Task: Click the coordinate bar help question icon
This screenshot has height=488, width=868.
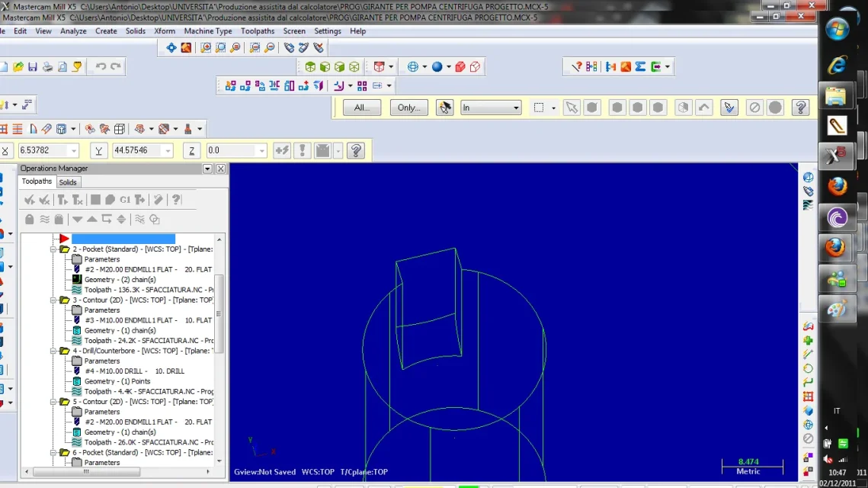Action: [x=356, y=151]
